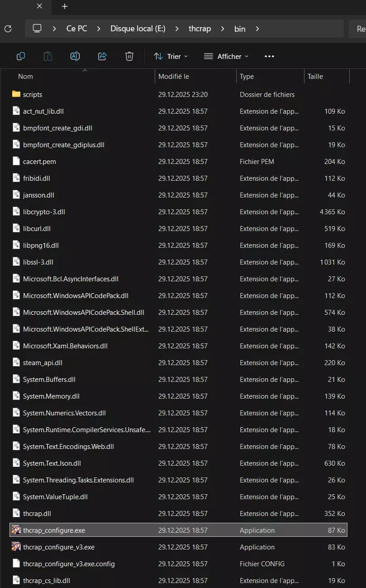Open the Afficher view dropdown
Viewport: 366px width, 588px height.
point(226,56)
